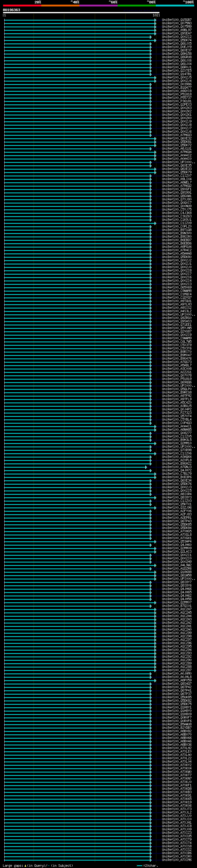Open hit UniRef100_Q5DK74
197x868 pixels.
pyautogui.click(x=176, y=40)
